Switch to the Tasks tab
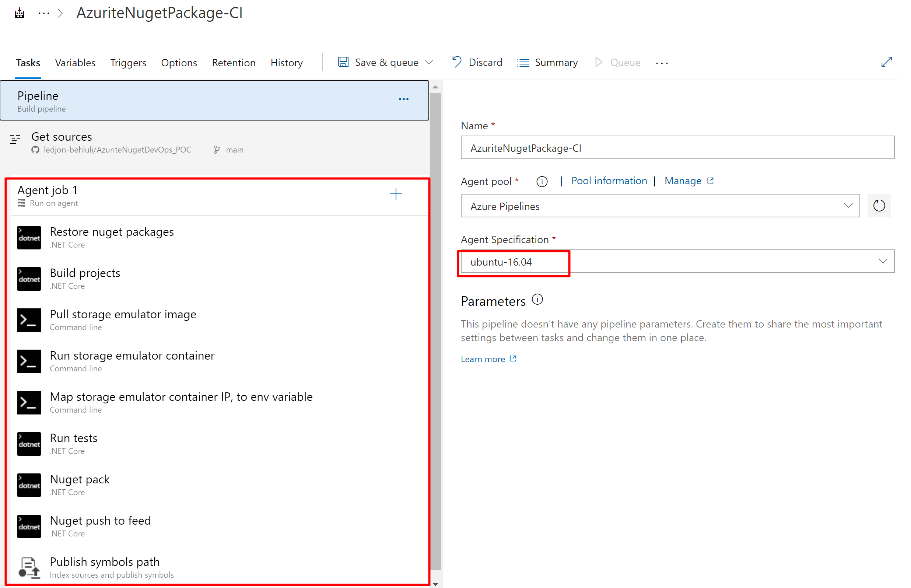 (28, 63)
